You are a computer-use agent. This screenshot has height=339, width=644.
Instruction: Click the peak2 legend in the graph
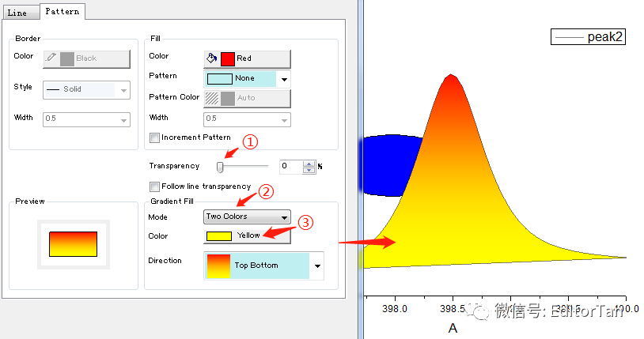[588, 37]
